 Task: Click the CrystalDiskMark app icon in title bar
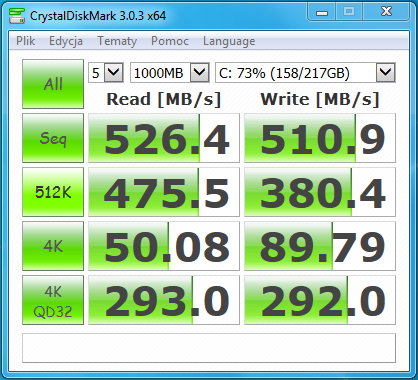coord(17,15)
